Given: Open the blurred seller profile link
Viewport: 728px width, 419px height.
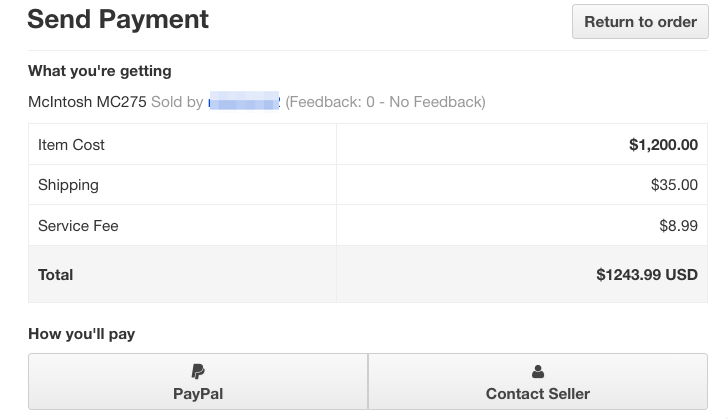Looking at the screenshot, I should click(x=244, y=102).
